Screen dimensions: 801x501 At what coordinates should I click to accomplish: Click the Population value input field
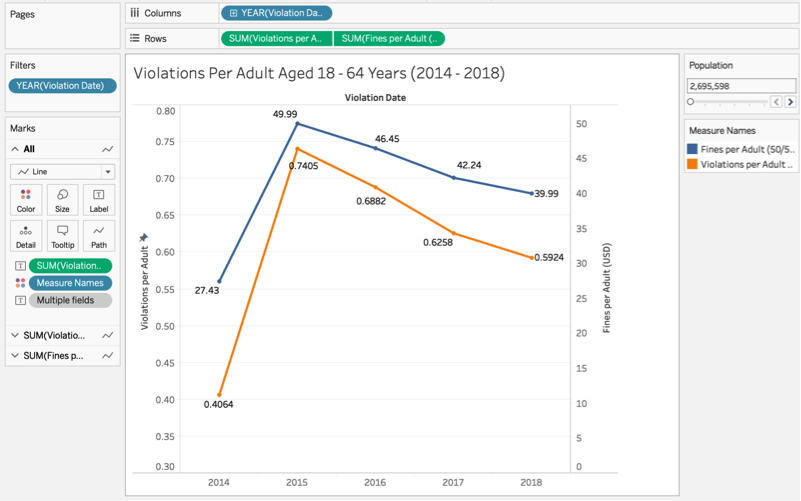tap(740, 86)
